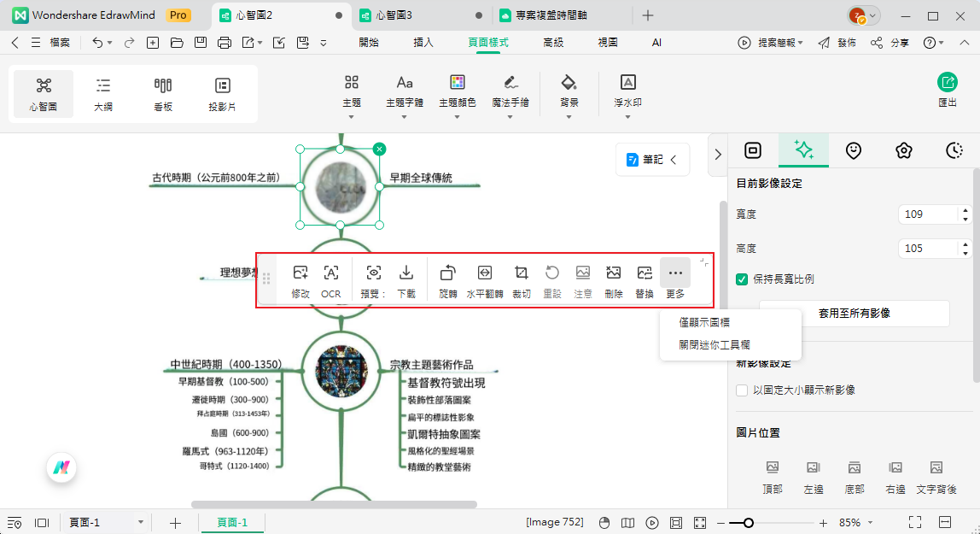Switch to the 插入 ribbon tab
Viewport: 980px width, 534px height.
[x=423, y=42]
